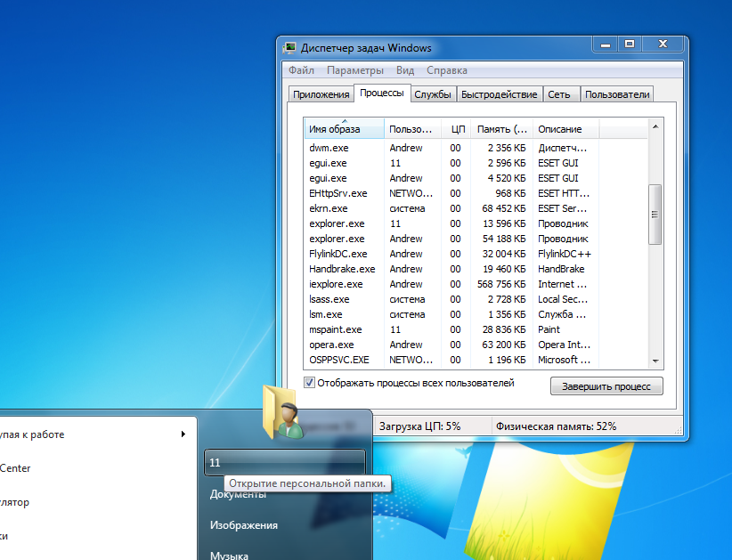This screenshot has height=560, width=732.
Task: Open the Справка menu
Action: 447,70
